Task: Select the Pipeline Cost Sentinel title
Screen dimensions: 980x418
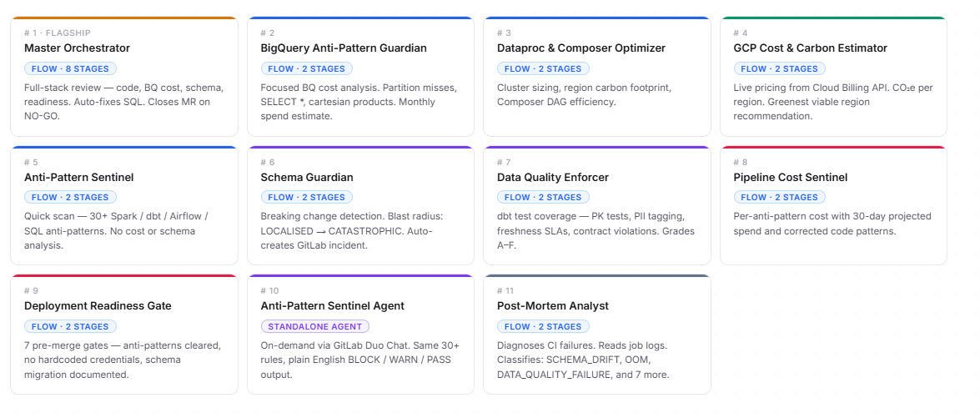Action: [790, 177]
